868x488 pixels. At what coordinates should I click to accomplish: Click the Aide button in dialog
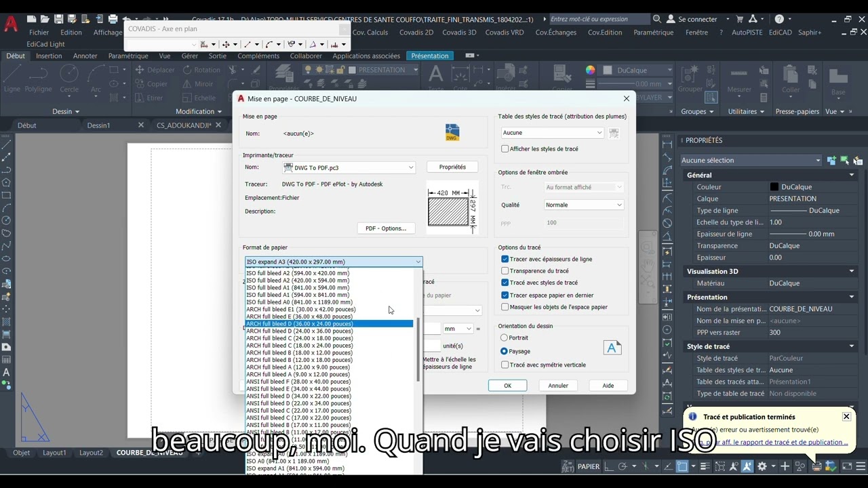[x=608, y=386]
